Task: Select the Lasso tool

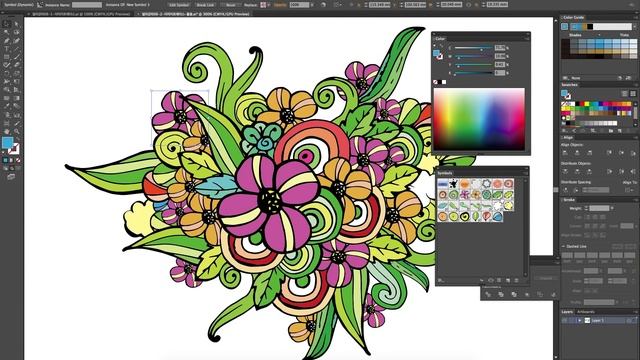Action: [x=17, y=32]
